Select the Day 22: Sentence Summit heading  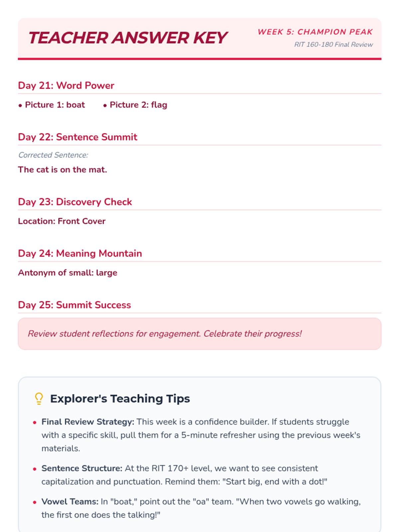coord(77,137)
